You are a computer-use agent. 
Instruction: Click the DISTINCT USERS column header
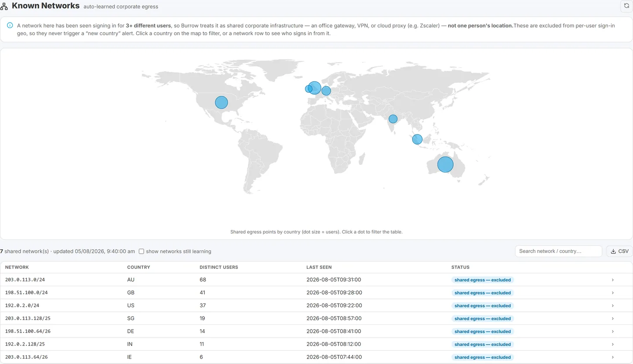point(219,267)
